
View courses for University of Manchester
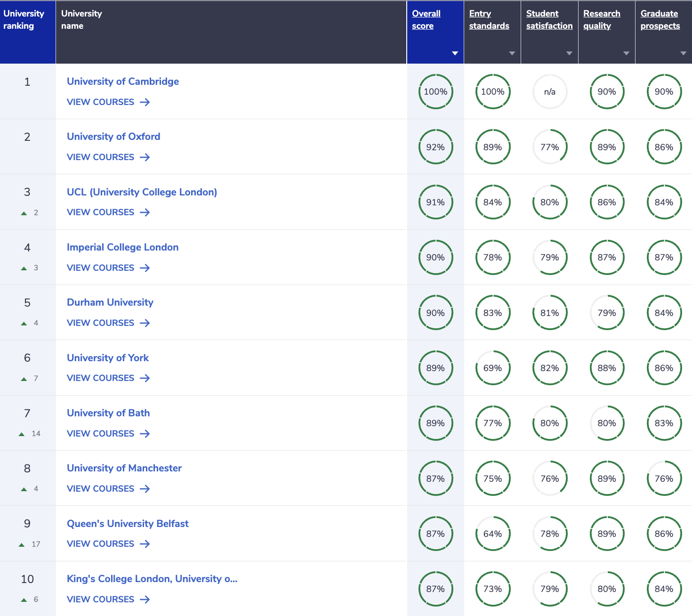108,489
